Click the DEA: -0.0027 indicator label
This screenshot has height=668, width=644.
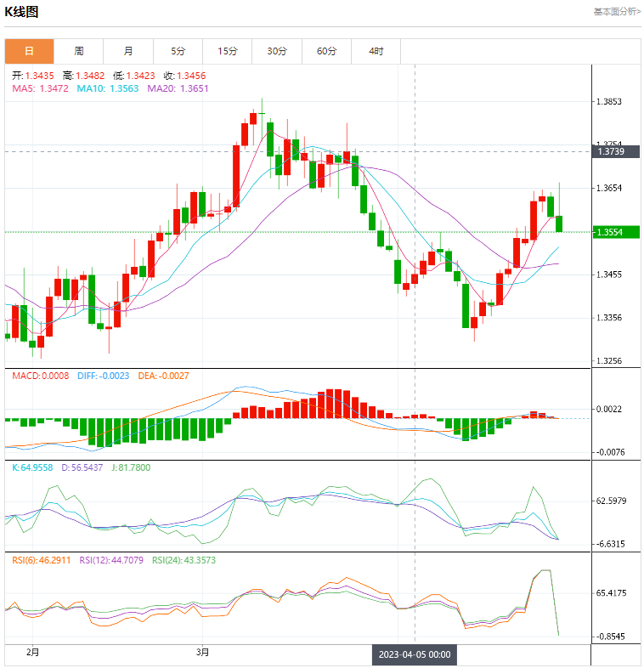point(164,376)
